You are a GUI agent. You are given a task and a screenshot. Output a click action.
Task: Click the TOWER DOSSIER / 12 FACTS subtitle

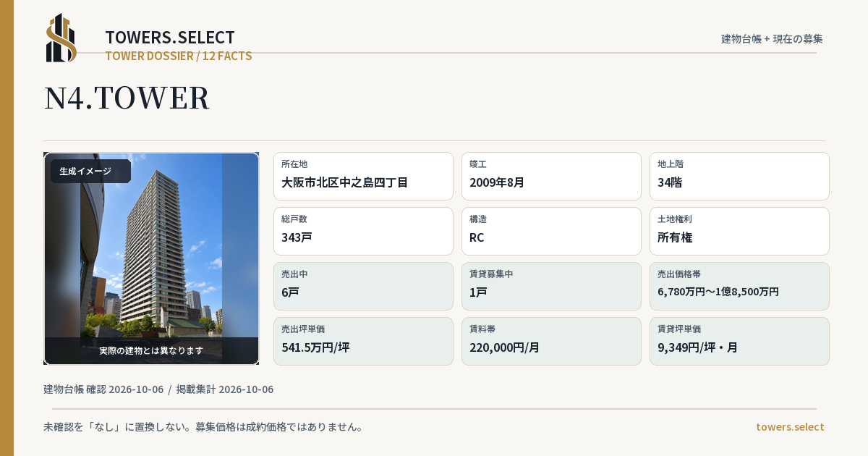pos(179,56)
